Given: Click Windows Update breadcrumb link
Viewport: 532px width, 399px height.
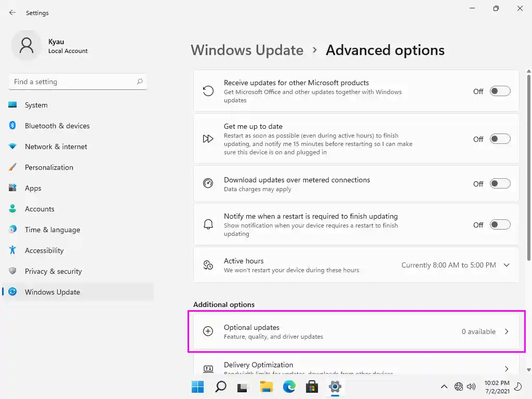Looking at the screenshot, I should pos(247,50).
